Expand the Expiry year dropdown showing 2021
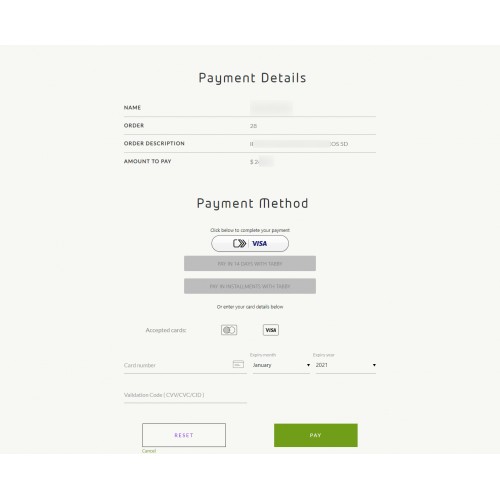The height and width of the screenshot is (500, 500). click(346, 365)
